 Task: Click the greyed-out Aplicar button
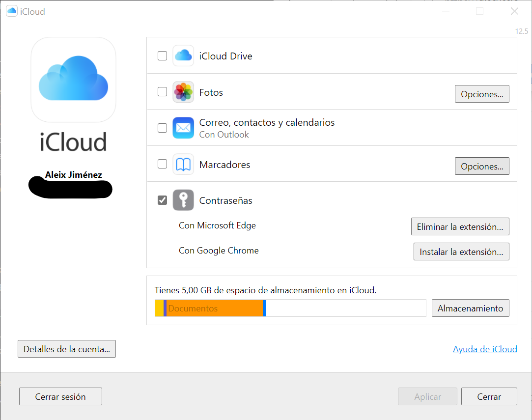coord(427,396)
